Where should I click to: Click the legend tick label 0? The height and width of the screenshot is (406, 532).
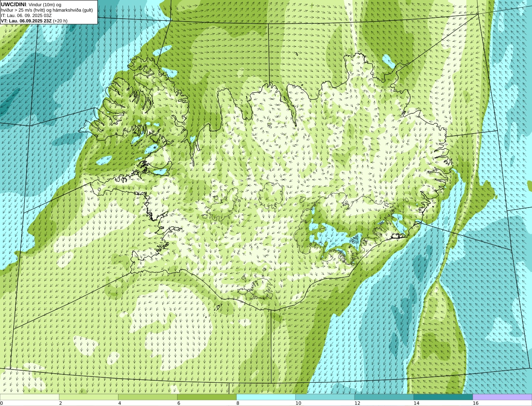2,403
